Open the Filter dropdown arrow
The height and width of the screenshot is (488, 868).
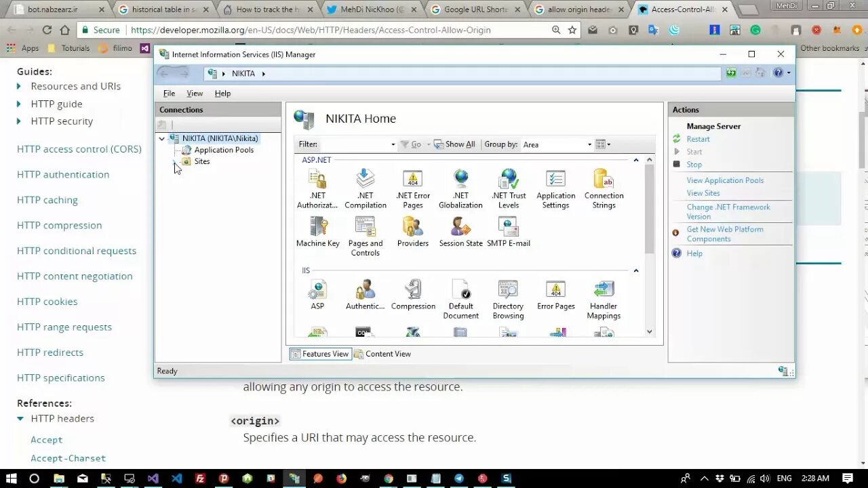tap(393, 144)
